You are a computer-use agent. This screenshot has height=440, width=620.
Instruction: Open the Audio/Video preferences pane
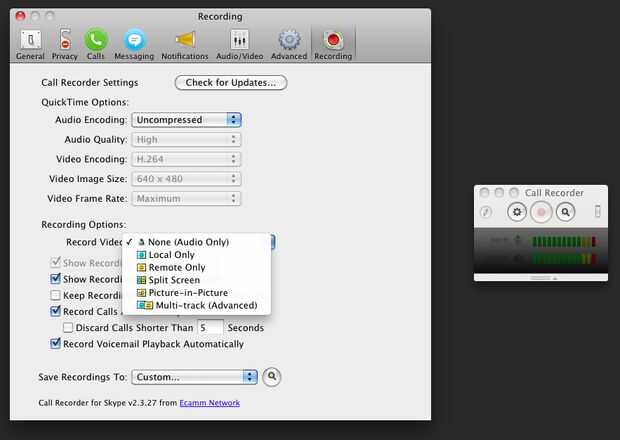(x=240, y=44)
